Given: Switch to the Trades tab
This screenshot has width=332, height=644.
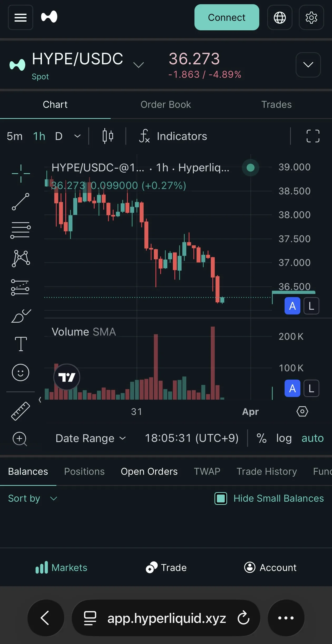Looking at the screenshot, I should (x=276, y=105).
